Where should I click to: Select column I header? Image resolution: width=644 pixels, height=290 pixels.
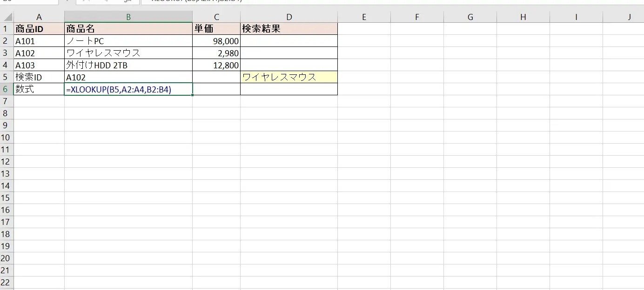tap(576, 17)
